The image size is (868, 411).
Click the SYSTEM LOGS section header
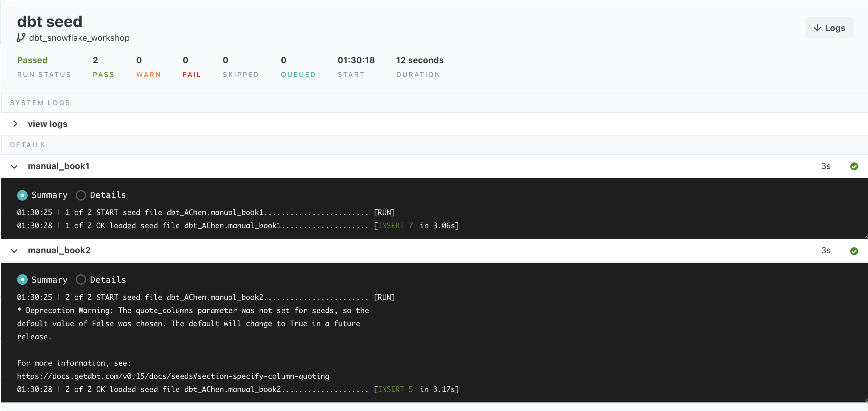pyautogui.click(x=40, y=103)
